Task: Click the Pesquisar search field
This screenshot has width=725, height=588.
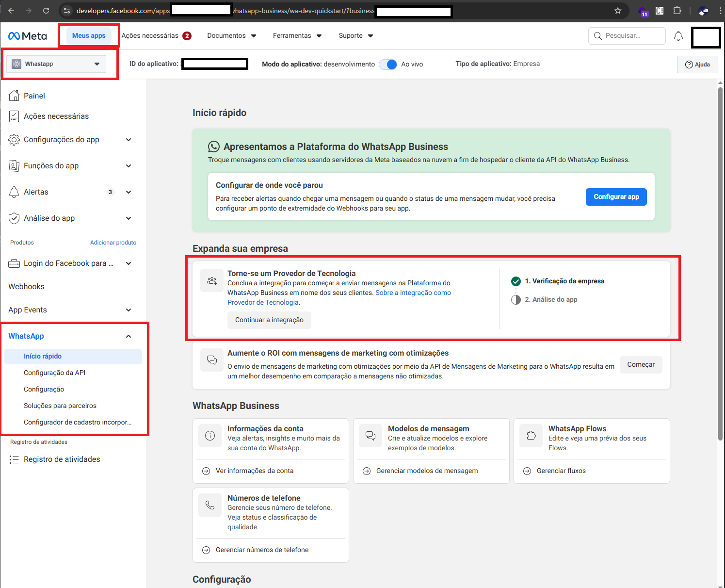Action: [627, 36]
